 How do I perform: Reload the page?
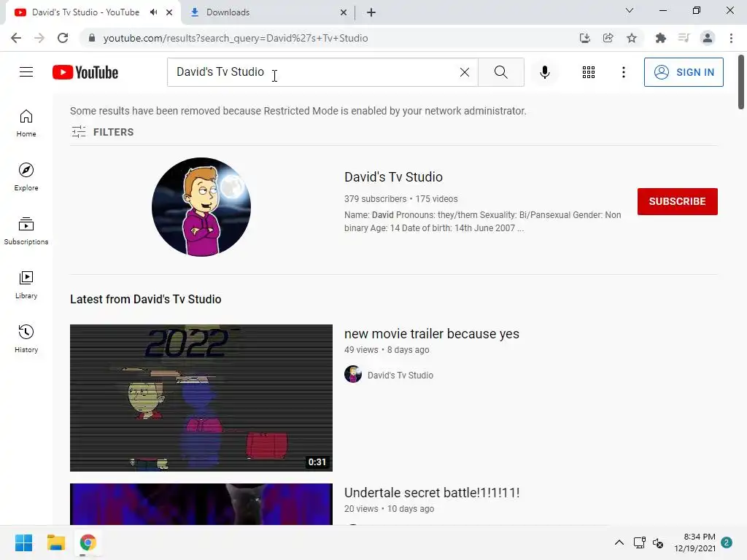click(63, 38)
